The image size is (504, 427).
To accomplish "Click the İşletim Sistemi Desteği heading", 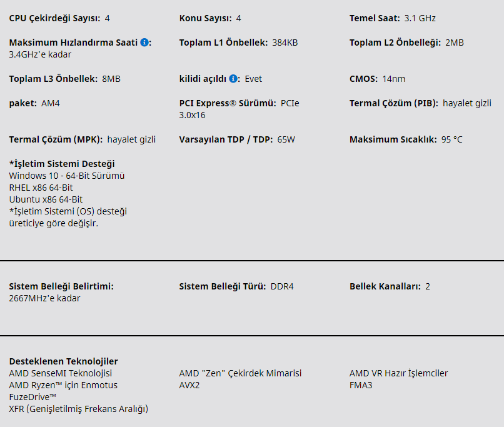I will (62, 164).
